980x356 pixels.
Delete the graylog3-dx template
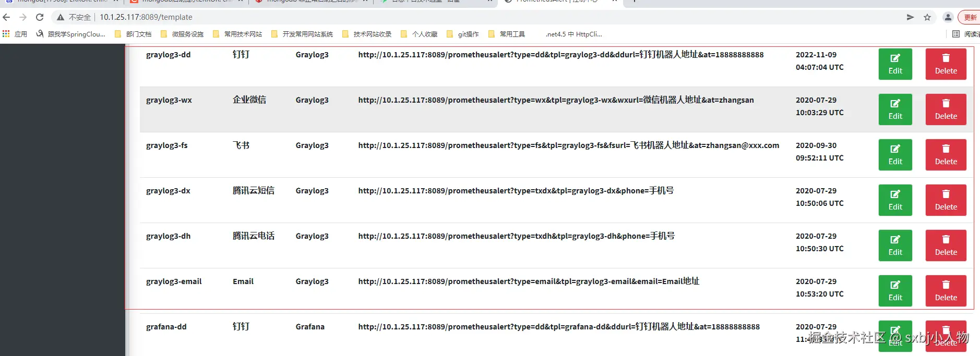pos(946,200)
